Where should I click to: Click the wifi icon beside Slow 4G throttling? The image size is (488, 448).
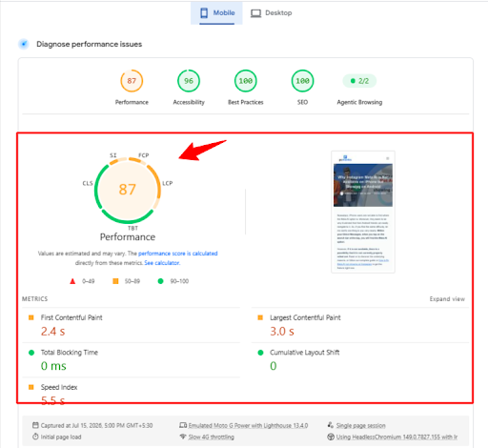[183, 437]
